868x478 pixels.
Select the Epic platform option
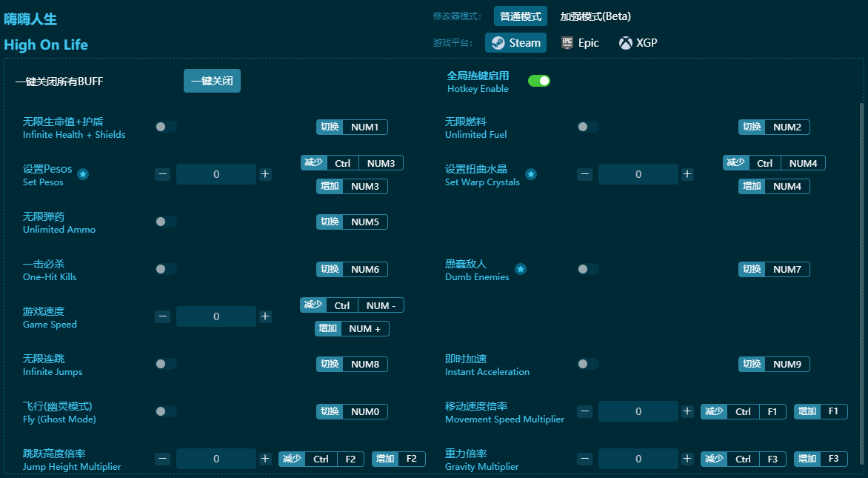click(x=580, y=43)
